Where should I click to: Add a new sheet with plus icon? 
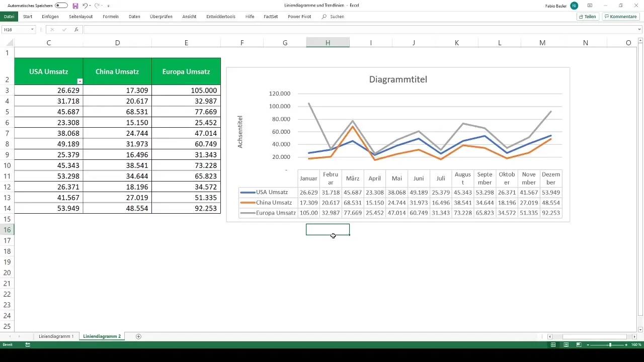(138, 336)
